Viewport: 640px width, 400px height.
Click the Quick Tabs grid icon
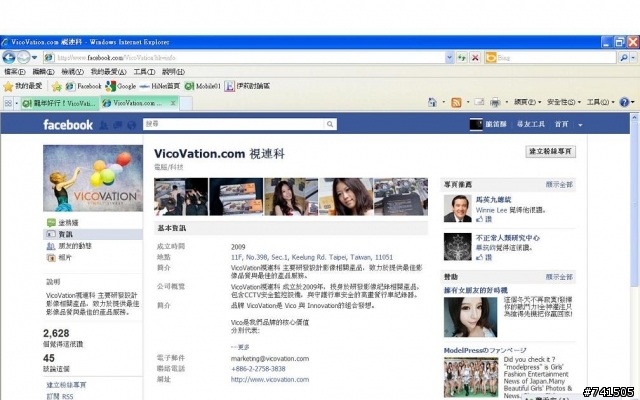click(x=8, y=103)
